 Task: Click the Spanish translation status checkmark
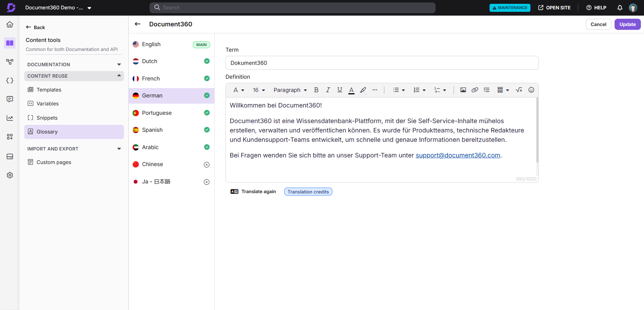pos(207,130)
